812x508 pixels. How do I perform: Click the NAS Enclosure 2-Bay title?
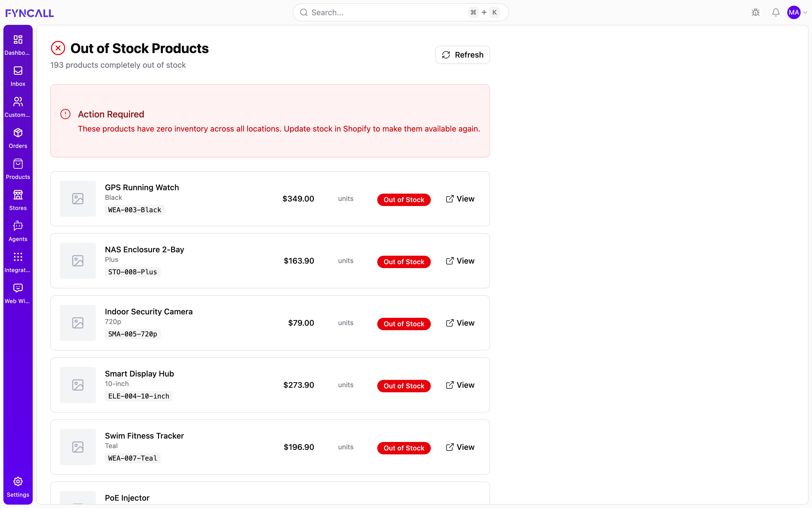[x=145, y=250]
